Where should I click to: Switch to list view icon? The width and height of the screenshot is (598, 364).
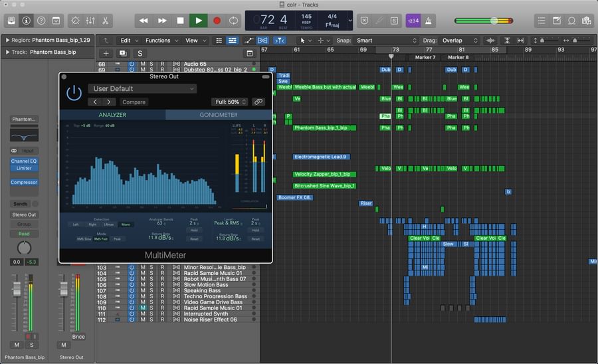pos(232,41)
